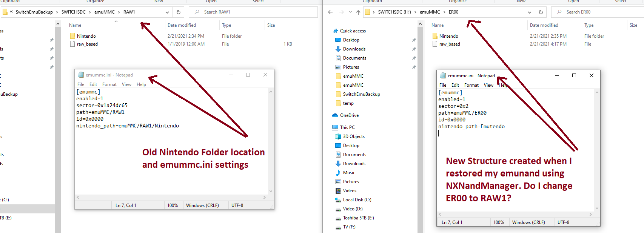Click scroll-right arrow in left Notepad
This screenshot has height=233, width=644.
pos(265,197)
